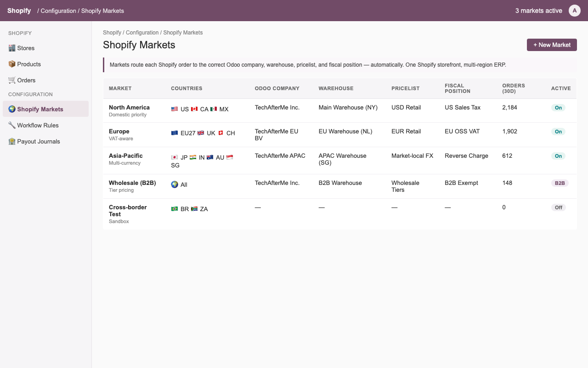Screen dimensions: 588x368
Task: Click the Australia flag in Asia-Pacific row
Action: click(x=210, y=157)
